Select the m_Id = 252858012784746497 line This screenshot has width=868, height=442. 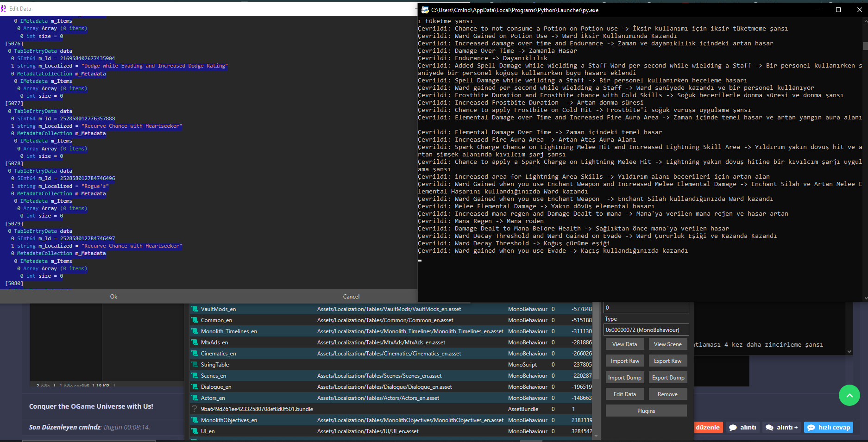(63, 238)
